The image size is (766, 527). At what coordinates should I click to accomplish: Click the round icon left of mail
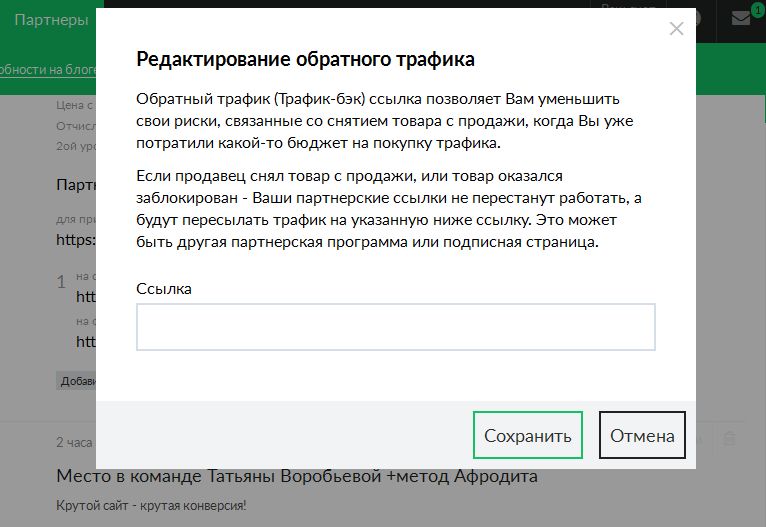tap(696, 19)
